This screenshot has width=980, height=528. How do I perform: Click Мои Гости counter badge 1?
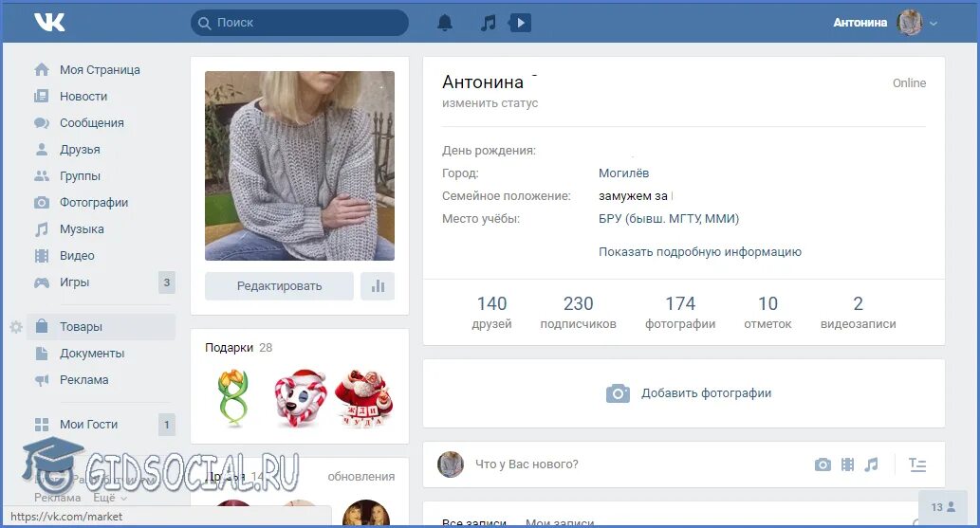coord(167,425)
